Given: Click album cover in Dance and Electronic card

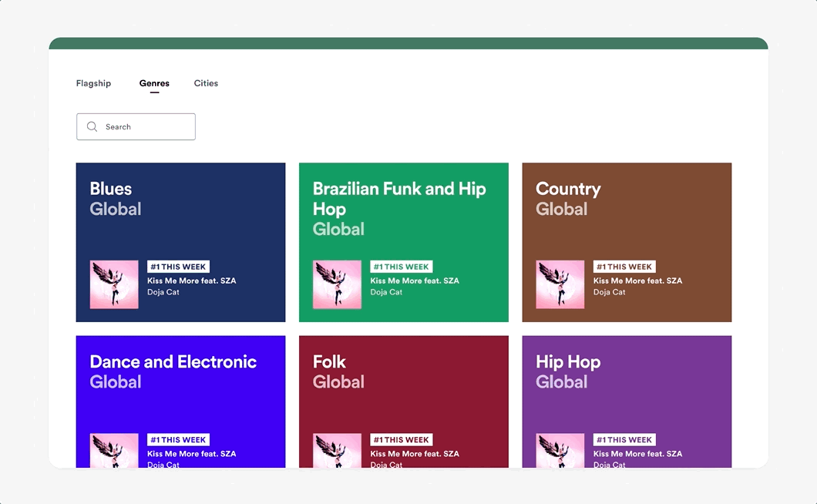Looking at the screenshot, I should pos(114,450).
